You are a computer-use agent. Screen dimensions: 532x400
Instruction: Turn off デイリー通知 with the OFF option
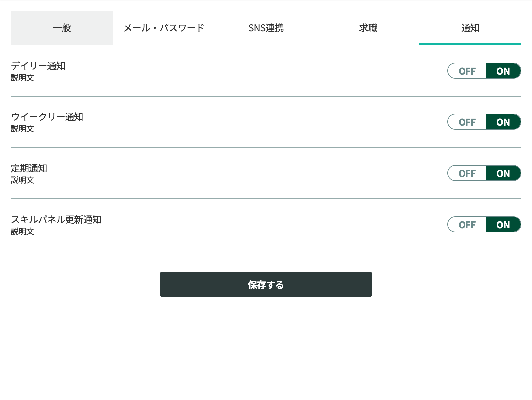[x=467, y=71]
